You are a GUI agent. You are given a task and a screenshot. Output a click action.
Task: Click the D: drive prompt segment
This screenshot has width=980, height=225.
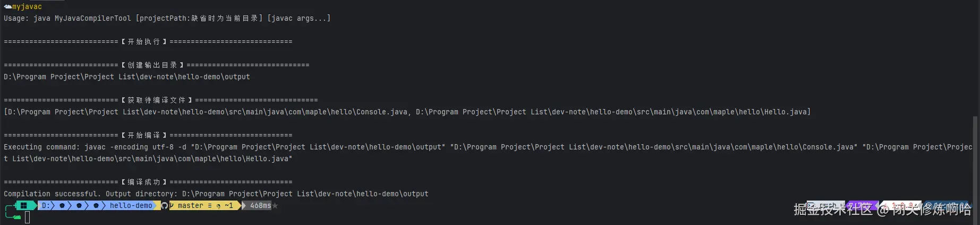coord(46,205)
